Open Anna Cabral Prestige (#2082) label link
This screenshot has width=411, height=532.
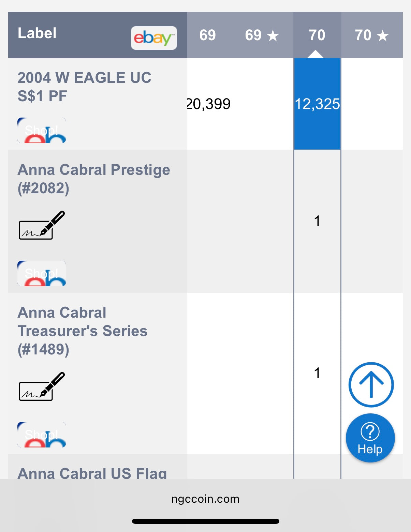point(94,179)
